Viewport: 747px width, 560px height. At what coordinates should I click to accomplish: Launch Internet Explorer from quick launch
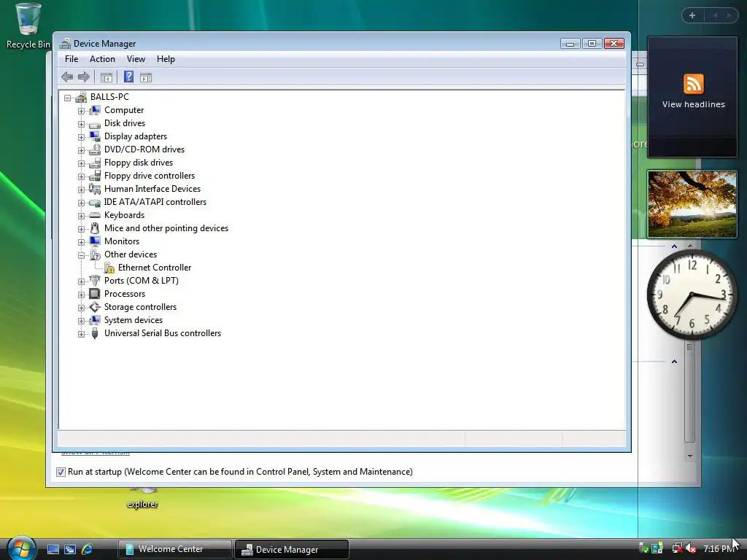click(x=88, y=549)
